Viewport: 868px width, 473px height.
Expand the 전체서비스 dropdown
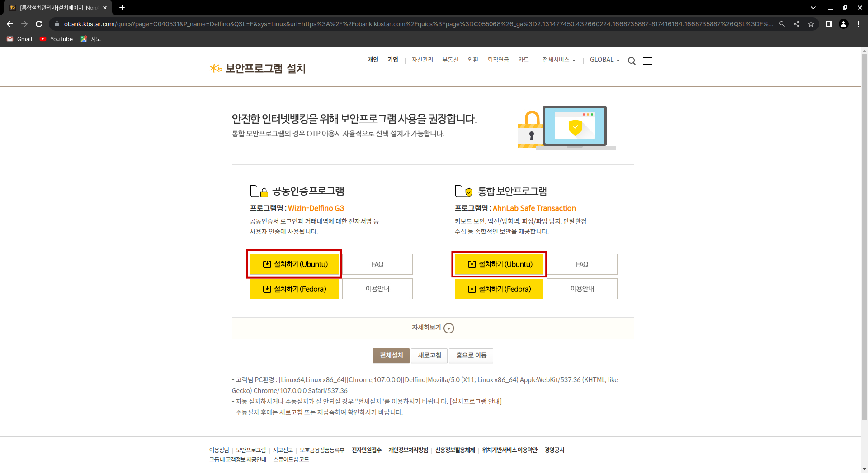pyautogui.click(x=559, y=60)
